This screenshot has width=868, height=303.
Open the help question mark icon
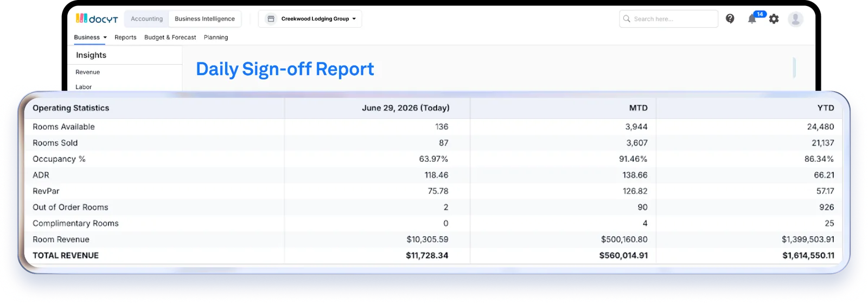[x=730, y=19]
